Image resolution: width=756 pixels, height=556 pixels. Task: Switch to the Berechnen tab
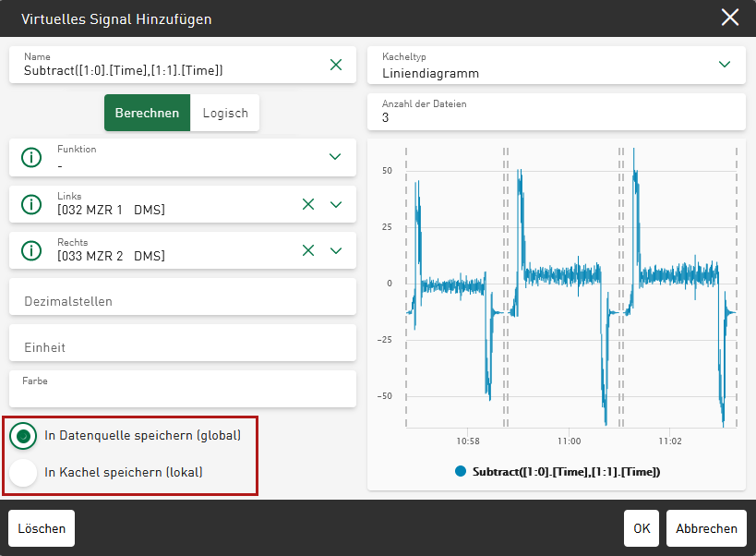(147, 113)
